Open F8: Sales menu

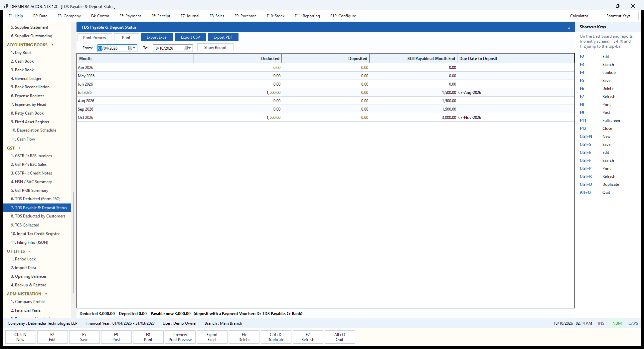click(x=217, y=16)
